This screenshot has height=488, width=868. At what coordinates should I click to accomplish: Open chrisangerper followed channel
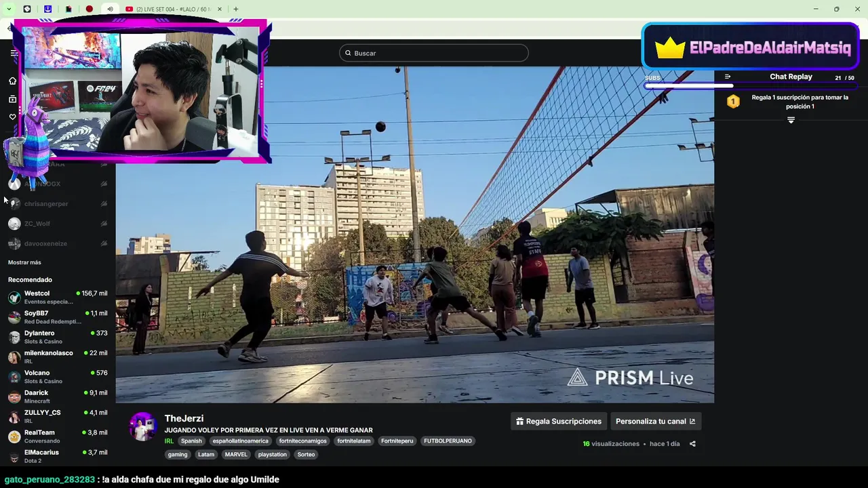click(58, 204)
